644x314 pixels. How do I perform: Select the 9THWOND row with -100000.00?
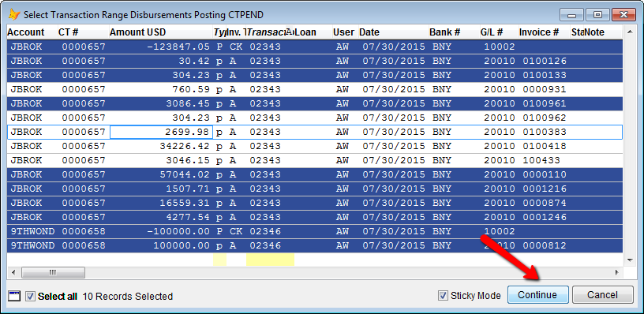(x=315, y=231)
